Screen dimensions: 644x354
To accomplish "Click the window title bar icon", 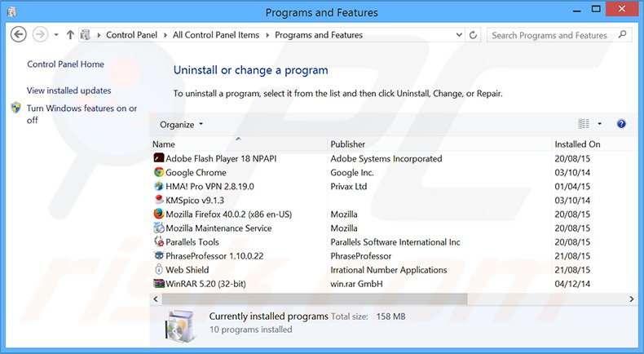I will tap(11, 12).
